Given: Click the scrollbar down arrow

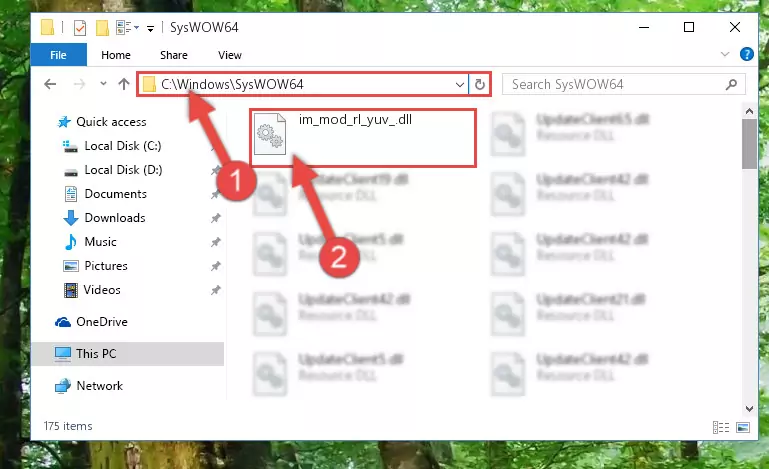Looking at the screenshot, I should click(x=749, y=408).
